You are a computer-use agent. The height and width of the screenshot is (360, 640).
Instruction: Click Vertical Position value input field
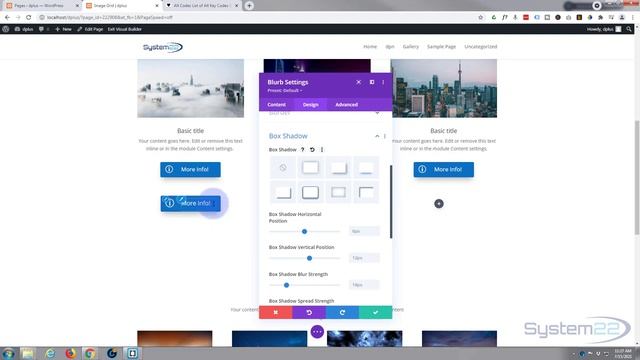click(x=364, y=258)
